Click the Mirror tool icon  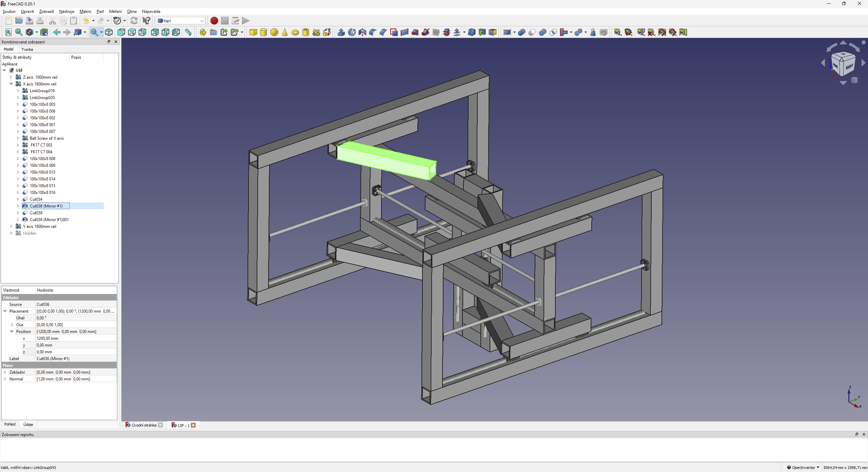[x=362, y=32]
